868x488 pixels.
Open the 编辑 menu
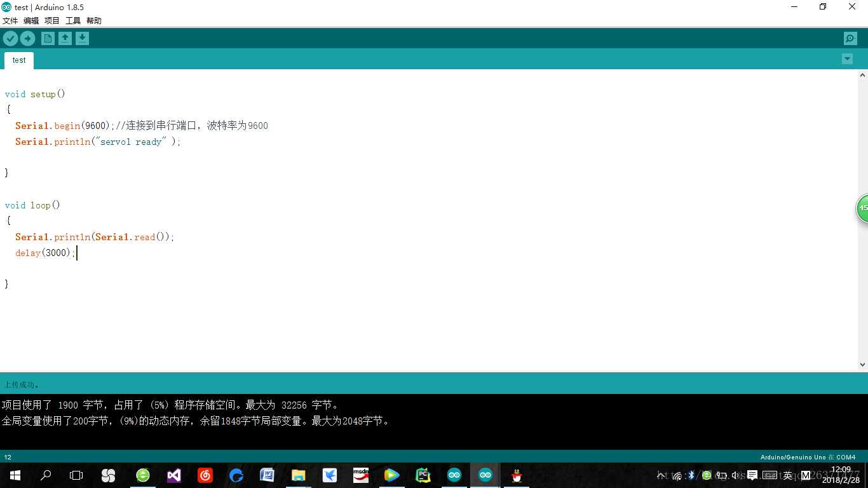pyautogui.click(x=31, y=20)
